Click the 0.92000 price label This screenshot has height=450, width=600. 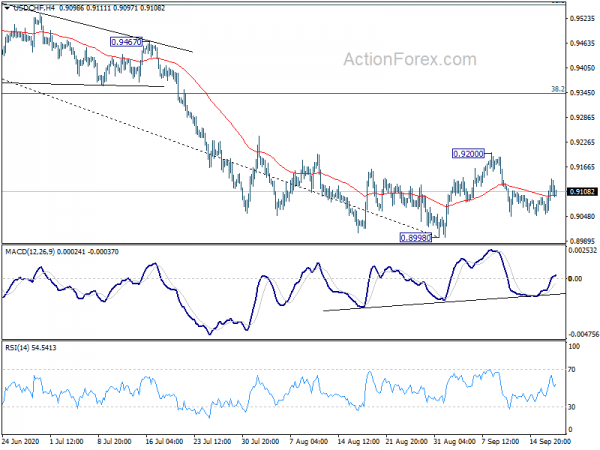click(468, 154)
